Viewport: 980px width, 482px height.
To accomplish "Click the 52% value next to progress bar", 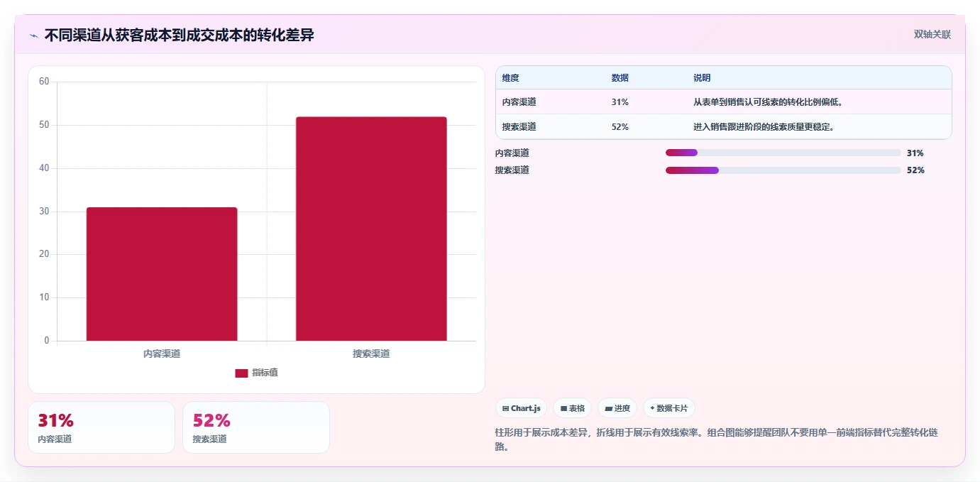I will pos(915,170).
